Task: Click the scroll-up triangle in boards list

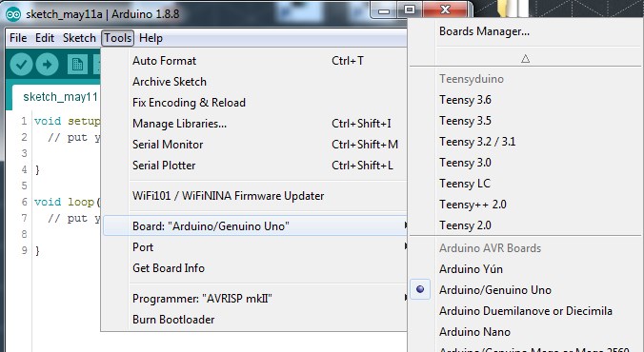Action: (x=525, y=59)
